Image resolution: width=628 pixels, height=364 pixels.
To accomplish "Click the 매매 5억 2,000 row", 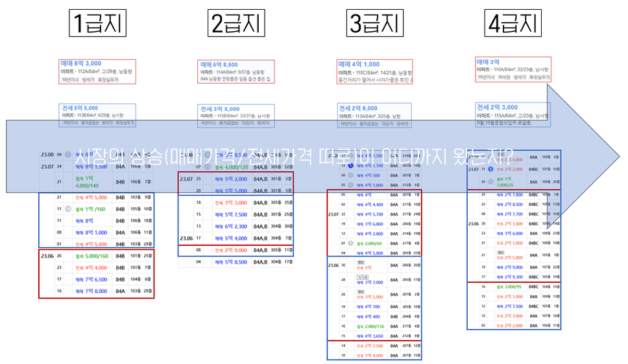I will 236,179.
